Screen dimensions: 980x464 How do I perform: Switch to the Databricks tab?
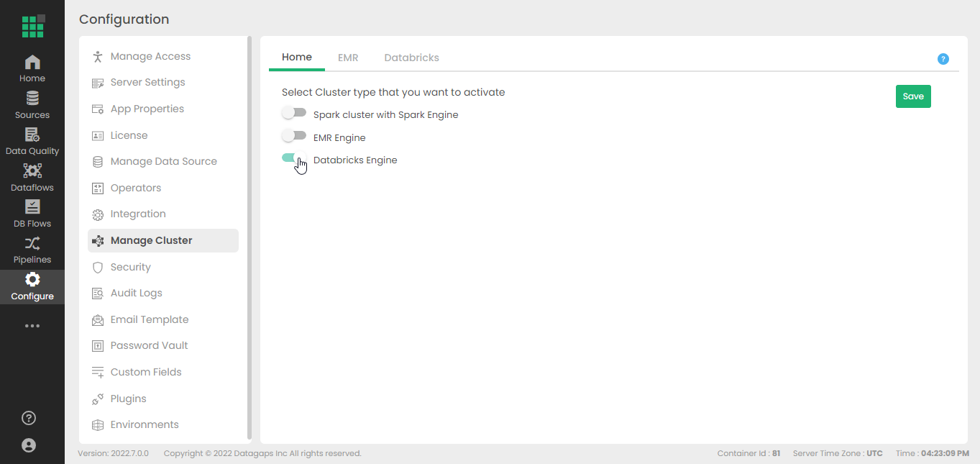pos(411,58)
